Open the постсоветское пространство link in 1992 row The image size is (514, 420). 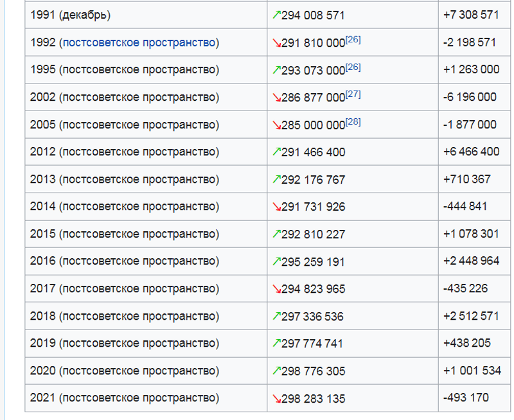[x=139, y=42]
